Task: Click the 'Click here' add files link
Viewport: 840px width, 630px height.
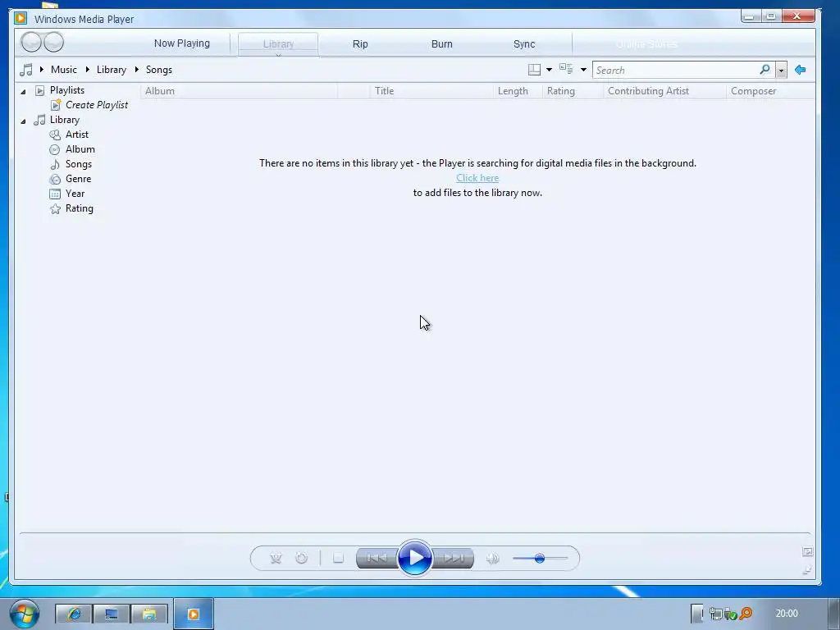Action: point(477,178)
